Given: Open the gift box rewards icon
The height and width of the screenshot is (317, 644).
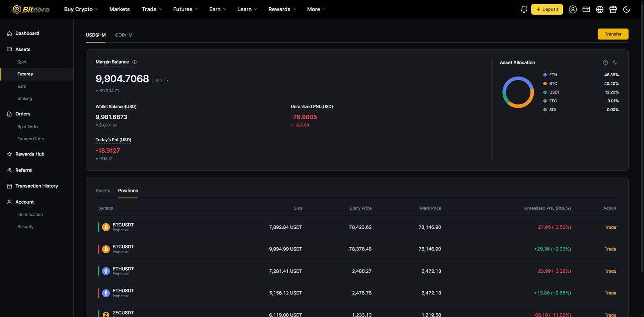Looking at the screenshot, I should pyautogui.click(x=613, y=9).
